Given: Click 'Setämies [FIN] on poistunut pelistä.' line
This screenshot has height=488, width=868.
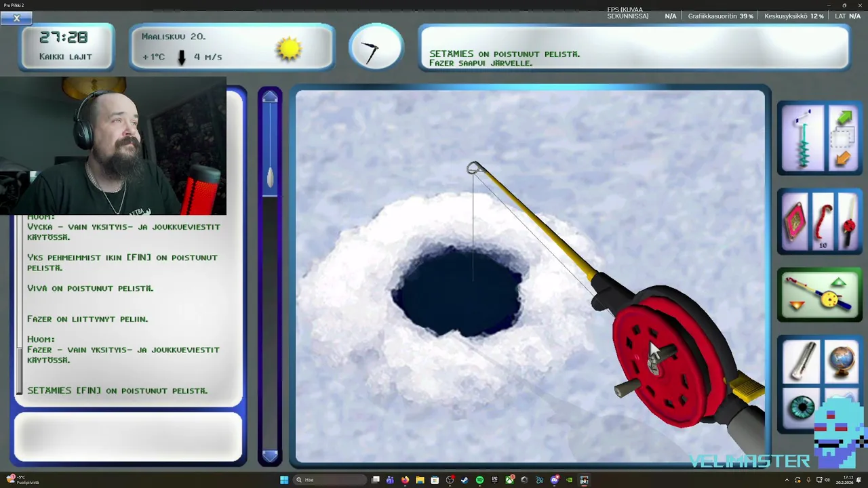Looking at the screenshot, I should (x=117, y=390).
